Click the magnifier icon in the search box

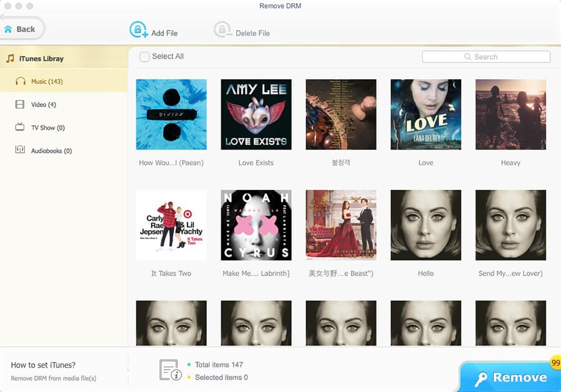(x=467, y=57)
